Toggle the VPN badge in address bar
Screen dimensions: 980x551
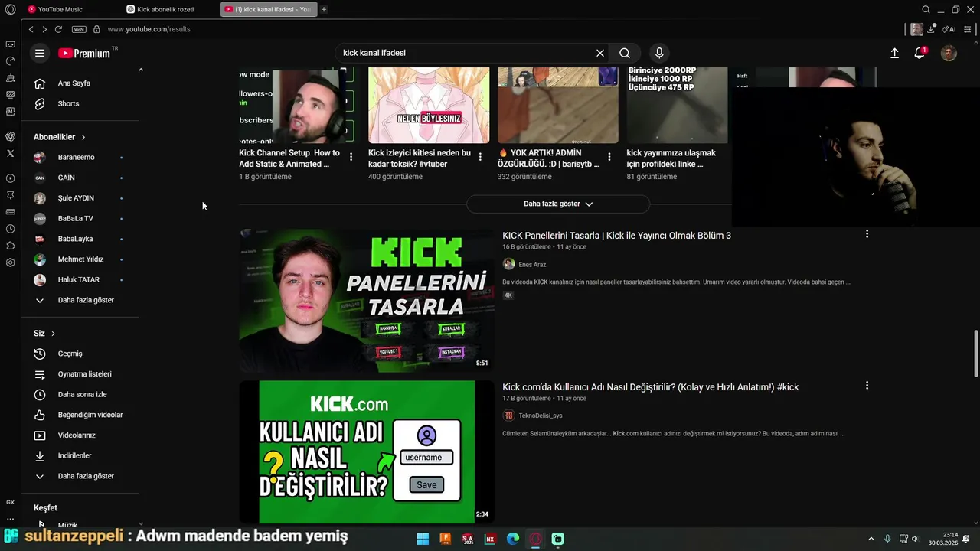coord(79,29)
